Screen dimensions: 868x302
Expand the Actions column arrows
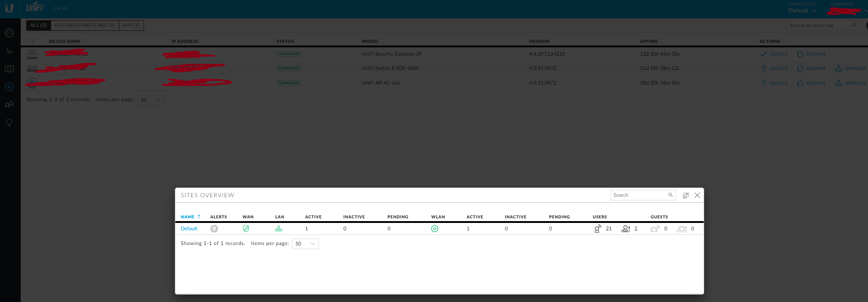(x=785, y=41)
